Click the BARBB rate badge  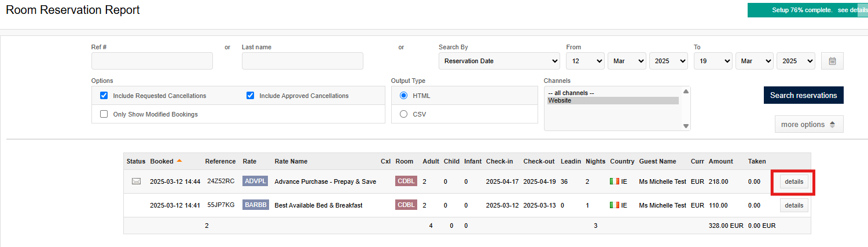click(x=255, y=205)
